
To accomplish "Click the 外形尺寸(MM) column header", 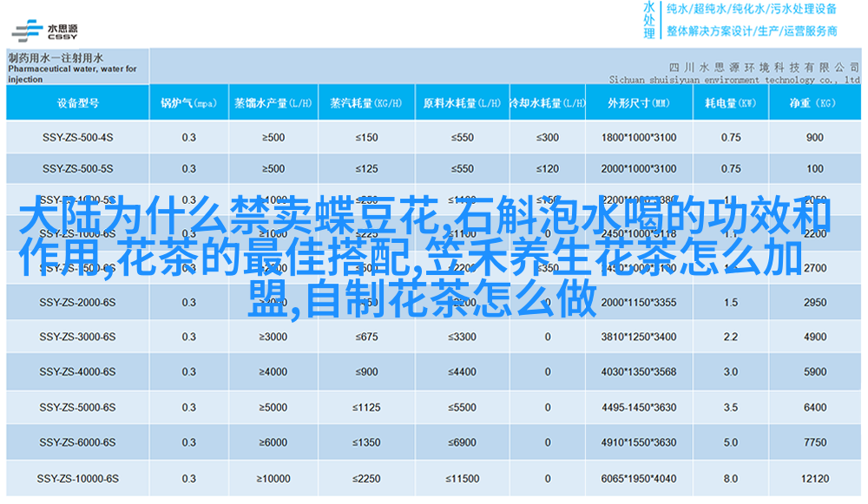I will pos(638,103).
